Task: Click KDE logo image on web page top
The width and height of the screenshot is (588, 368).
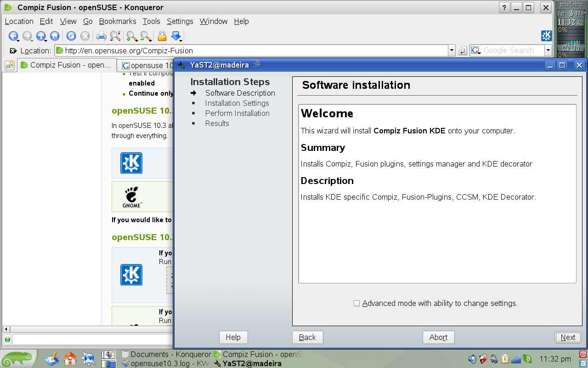Action: click(131, 163)
